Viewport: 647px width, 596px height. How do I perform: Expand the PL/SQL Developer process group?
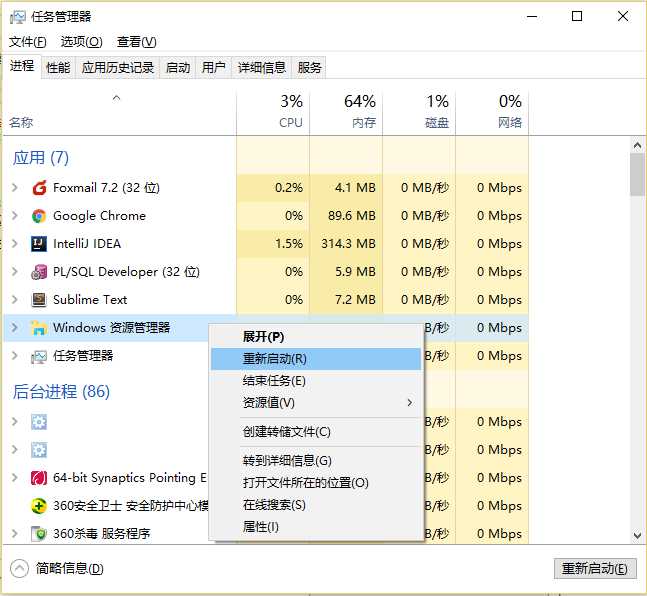pos(15,272)
